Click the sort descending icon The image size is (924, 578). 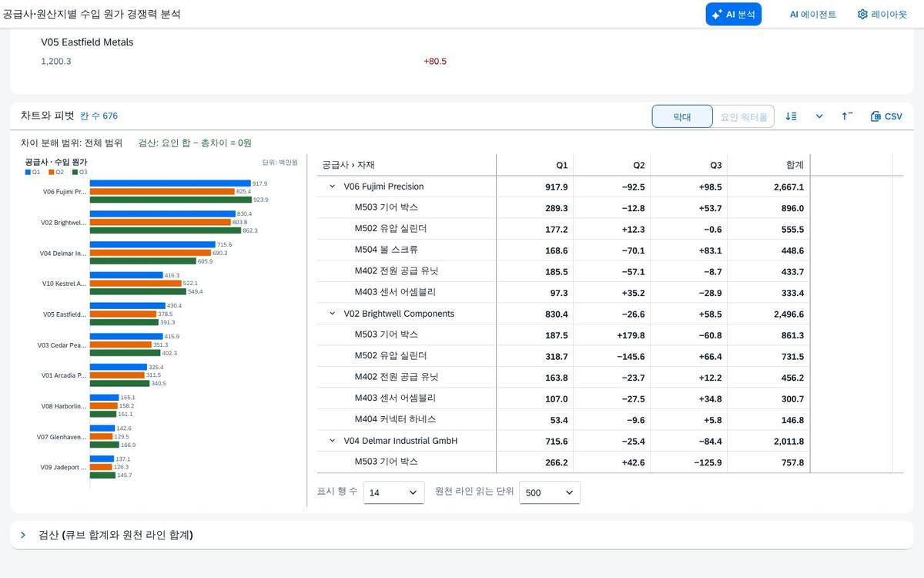coord(791,116)
